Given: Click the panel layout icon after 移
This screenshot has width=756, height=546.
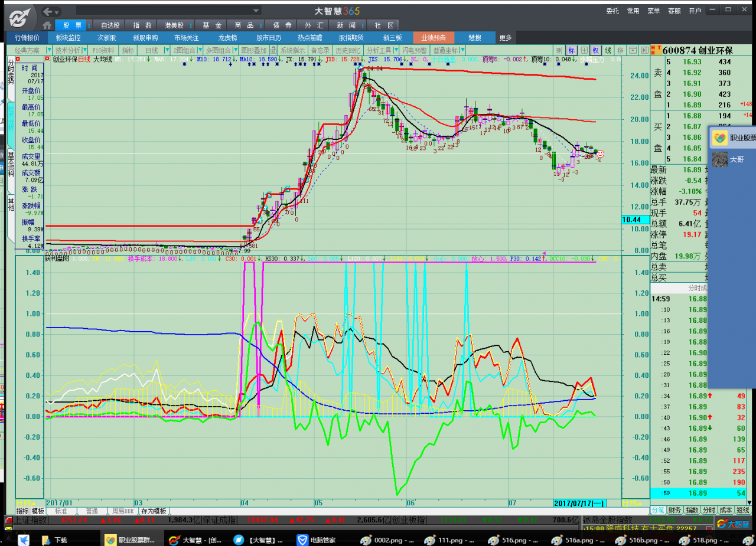Looking at the screenshot, I should pyautogui.click(x=633, y=50).
